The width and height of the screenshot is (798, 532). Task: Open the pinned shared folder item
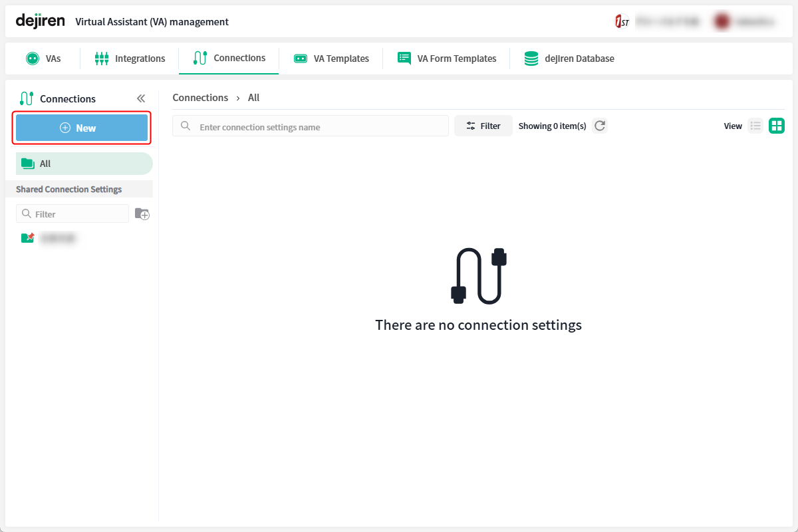(x=49, y=237)
